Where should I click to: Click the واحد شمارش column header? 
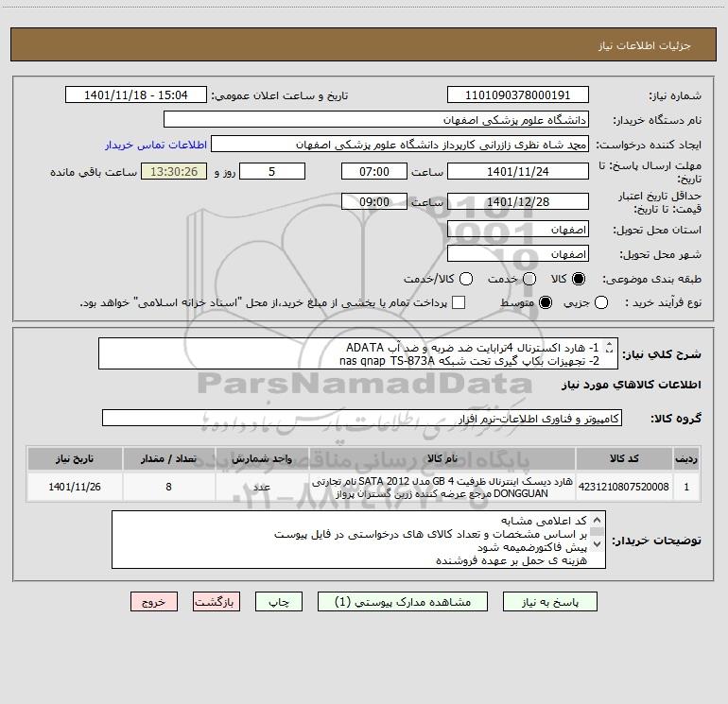[262, 458]
